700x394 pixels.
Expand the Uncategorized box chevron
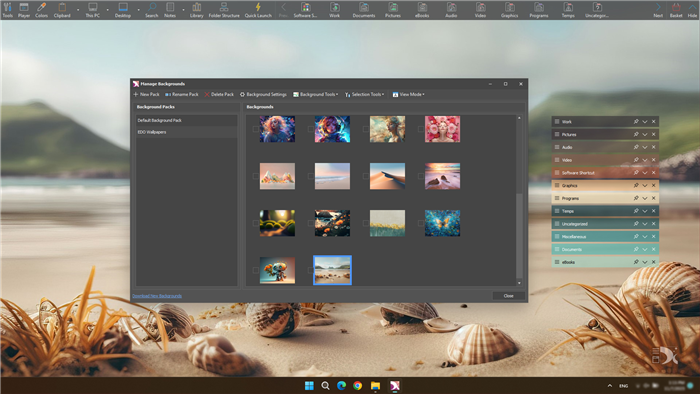(x=645, y=224)
